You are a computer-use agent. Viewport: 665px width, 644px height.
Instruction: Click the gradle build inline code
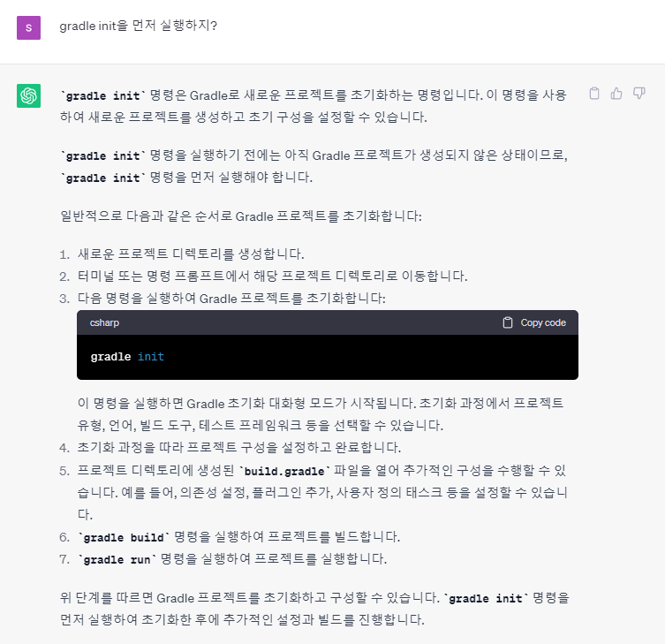[x=124, y=537]
